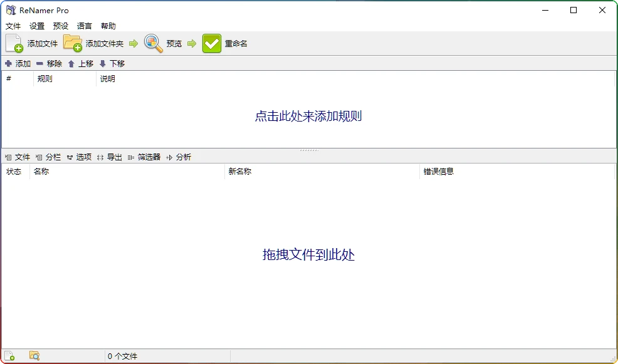This screenshot has width=618, height=364.
Task: Click the green 重命名 (Rename) checkmark icon
Action: tap(211, 43)
